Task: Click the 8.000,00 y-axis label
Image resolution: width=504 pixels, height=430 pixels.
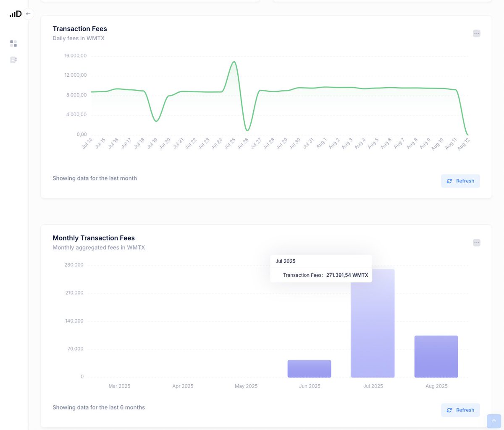Action: (x=76, y=95)
